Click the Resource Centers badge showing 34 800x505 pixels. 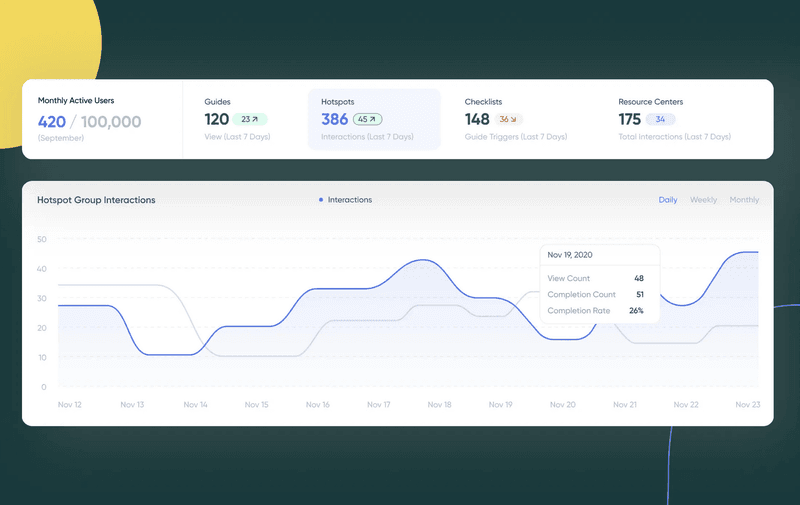(660, 119)
